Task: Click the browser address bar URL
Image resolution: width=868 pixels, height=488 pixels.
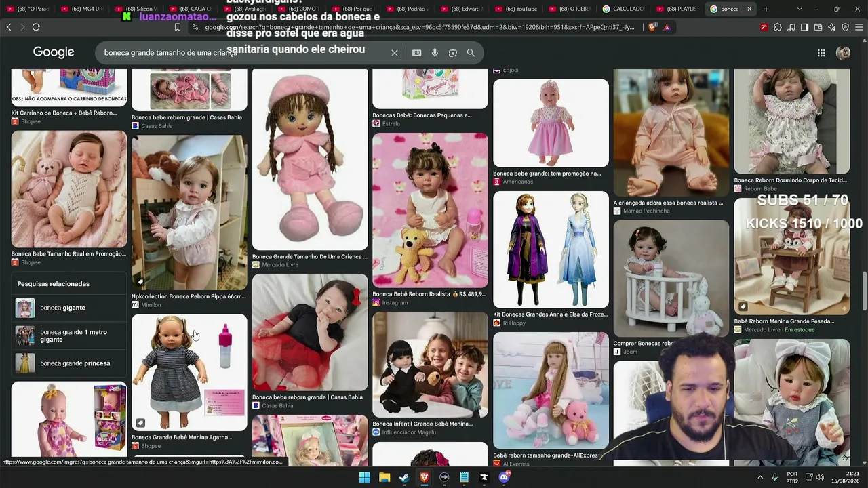Action: [x=420, y=27]
